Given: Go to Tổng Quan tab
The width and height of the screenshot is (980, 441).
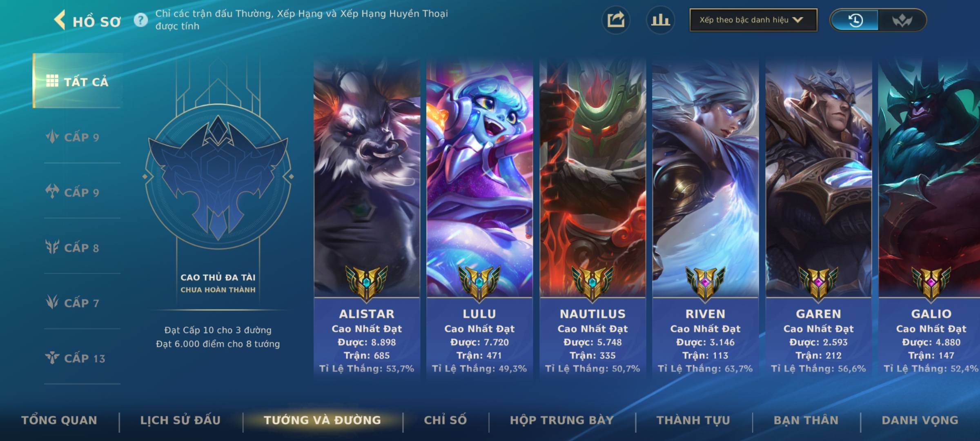Looking at the screenshot, I should 59,420.
